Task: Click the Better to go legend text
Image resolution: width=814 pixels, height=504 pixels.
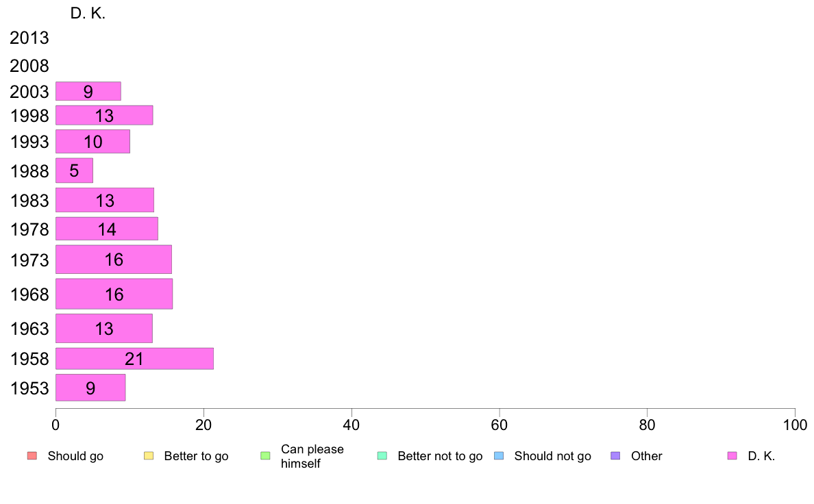Action: click(196, 456)
